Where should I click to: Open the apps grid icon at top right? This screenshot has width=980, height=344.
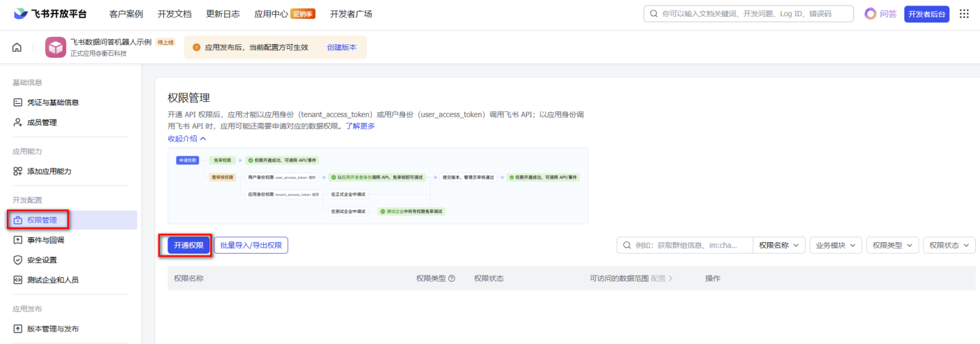pos(964,14)
